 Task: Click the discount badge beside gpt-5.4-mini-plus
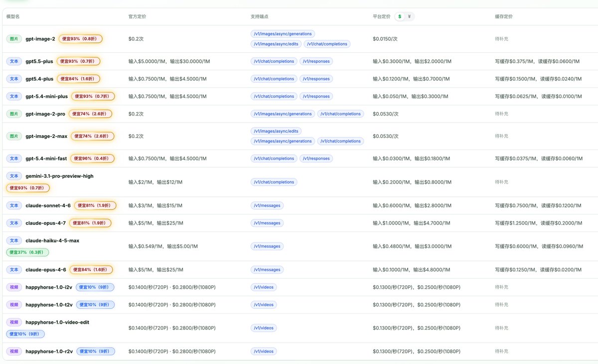point(93,96)
